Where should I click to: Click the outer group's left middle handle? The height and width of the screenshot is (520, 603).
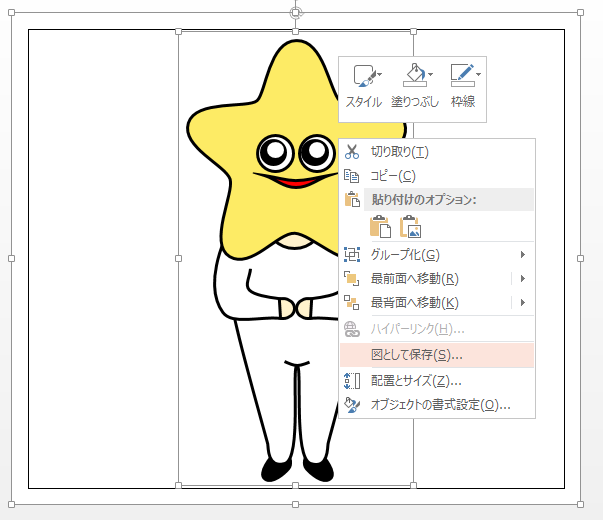tap(12, 258)
